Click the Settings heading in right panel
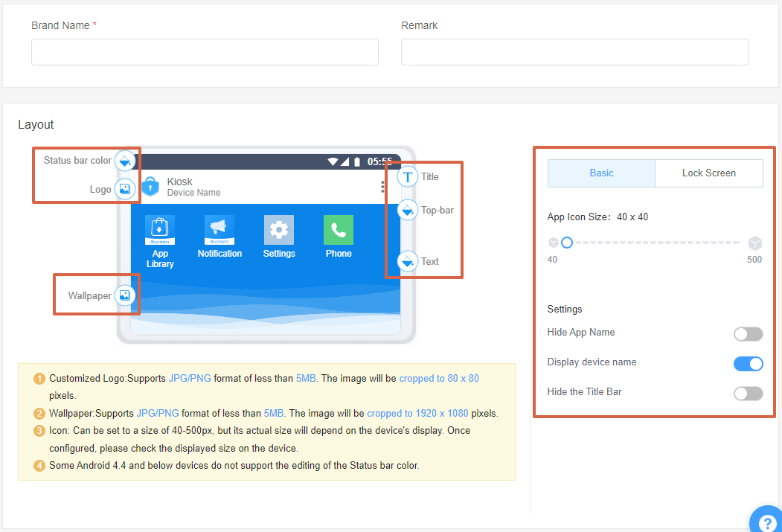The height and width of the screenshot is (532, 782). [565, 309]
